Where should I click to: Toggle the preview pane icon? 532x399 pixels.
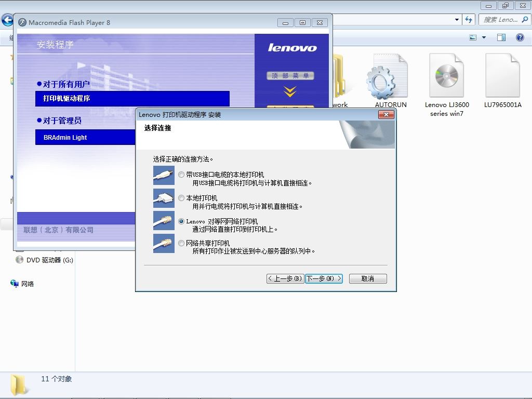501,37
